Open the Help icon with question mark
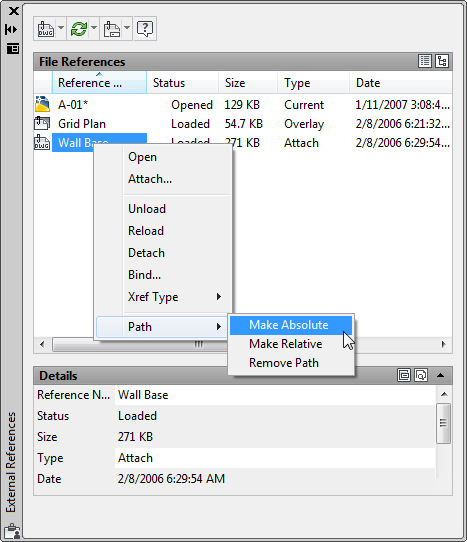 tap(145, 29)
